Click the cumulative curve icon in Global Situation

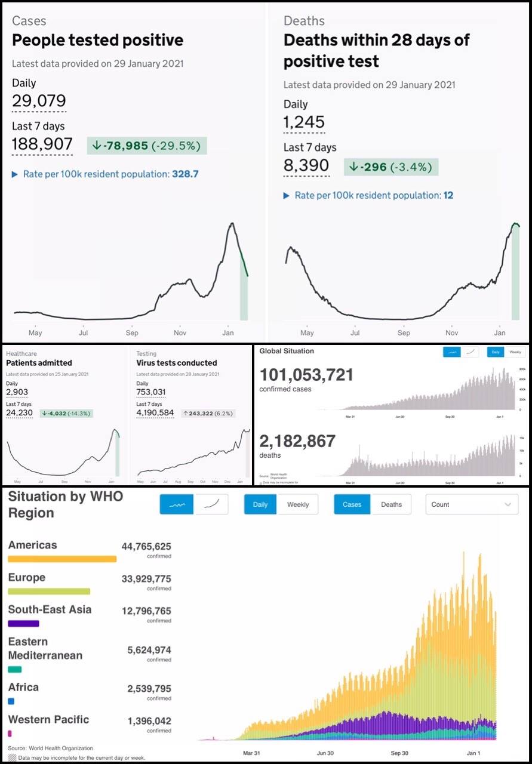point(471,353)
